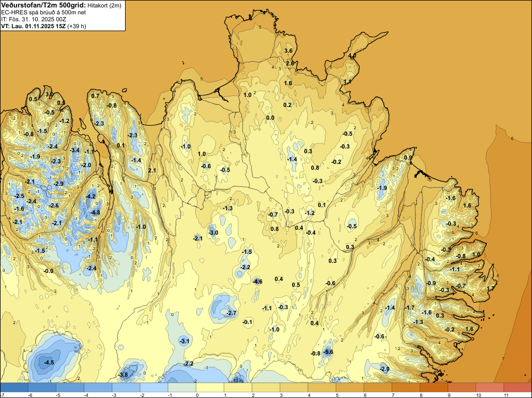Image resolution: width=532 pixels, height=398 pixels.
Task: Click the 'Hitakort (2m)' subtitle text
Action: pos(104,5)
